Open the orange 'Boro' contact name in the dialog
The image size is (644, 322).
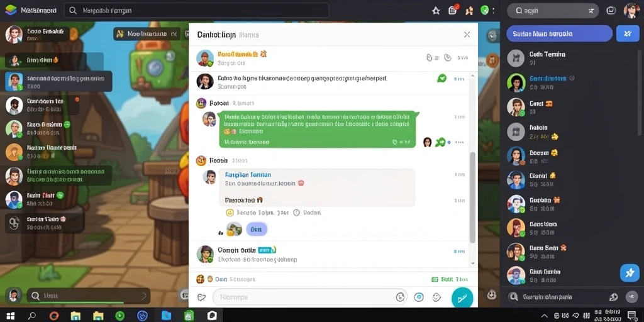[237, 54]
